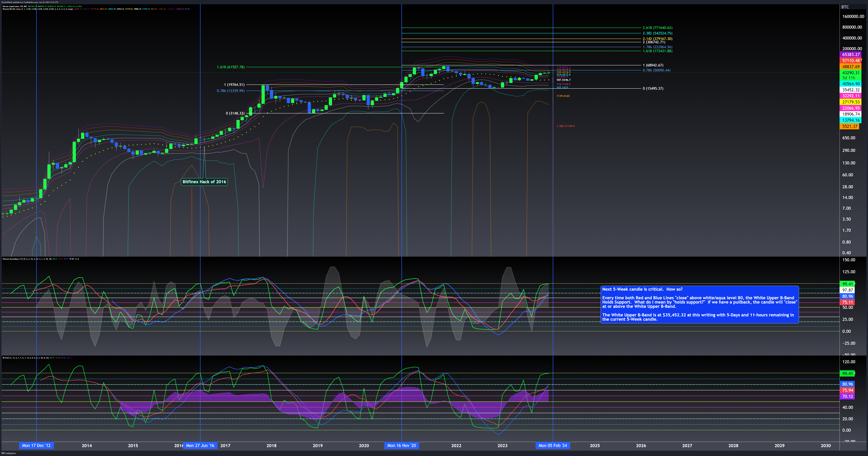868x456 pixels.
Task: Click the 0 (3148.33) Fibonacci label
Action: pyautogui.click(x=235, y=113)
